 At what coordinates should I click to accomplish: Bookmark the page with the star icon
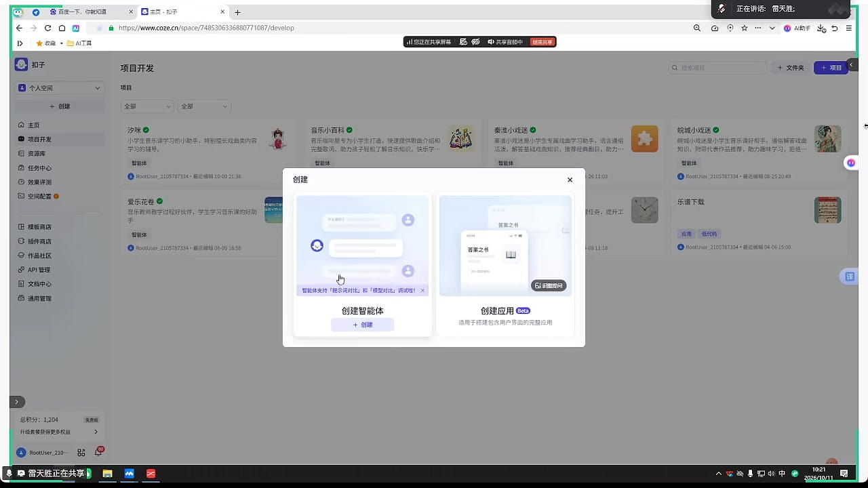744,28
